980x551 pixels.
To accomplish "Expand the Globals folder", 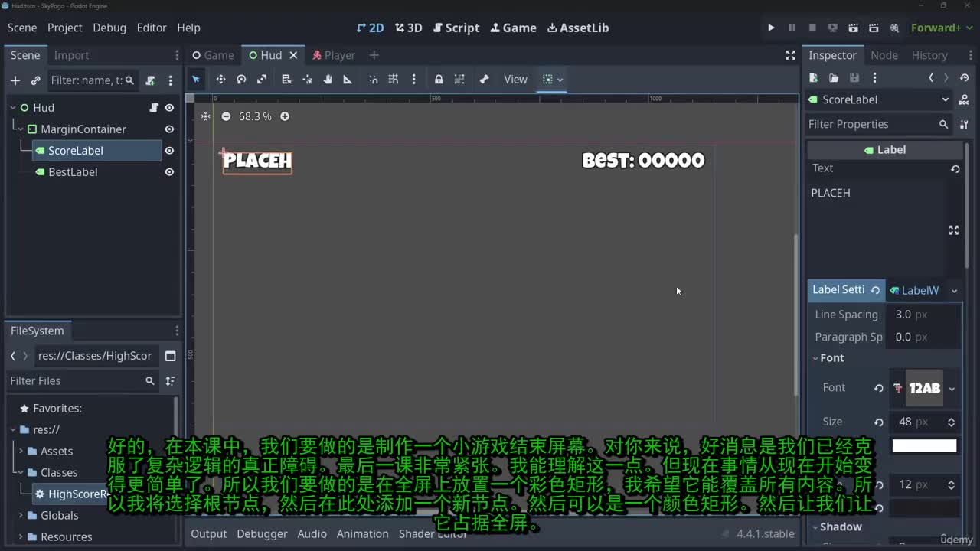I will pos(21,516).
